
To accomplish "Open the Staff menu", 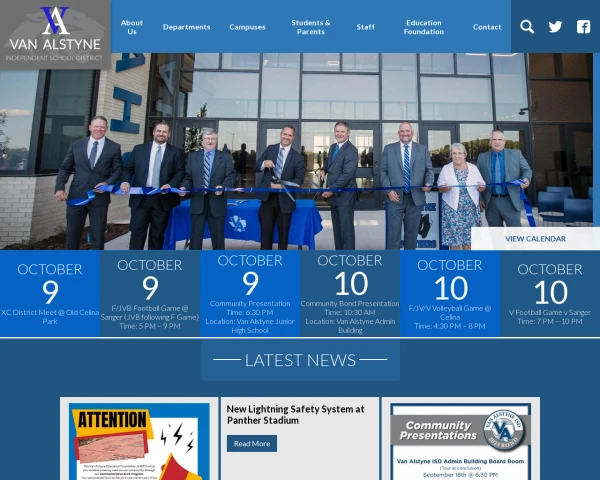I will point(365,27).
